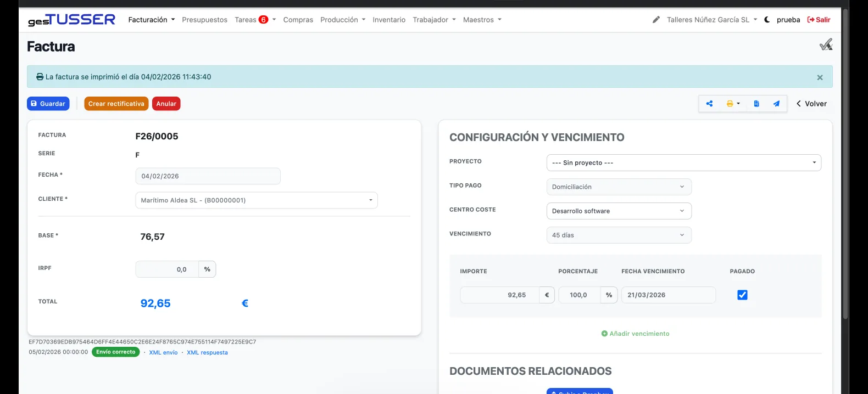Click the blue euro symbol next to total
Image resolution: width=868 pixels, height=394 pixels.
pos(245,303)
